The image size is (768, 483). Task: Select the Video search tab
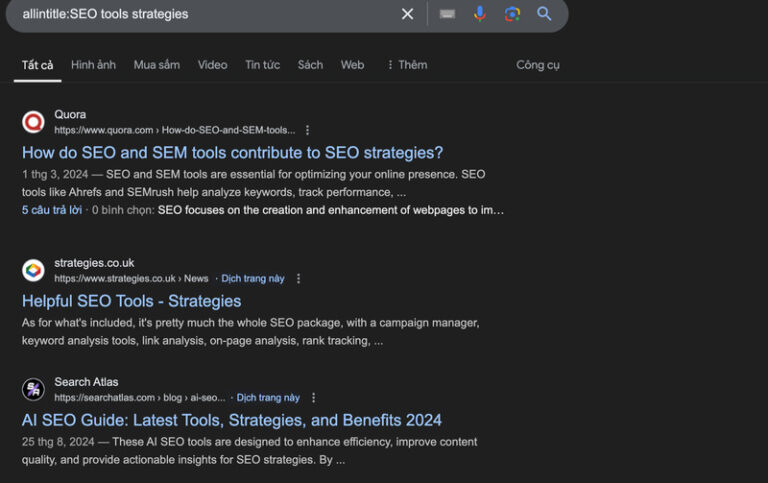click(212, 65)
